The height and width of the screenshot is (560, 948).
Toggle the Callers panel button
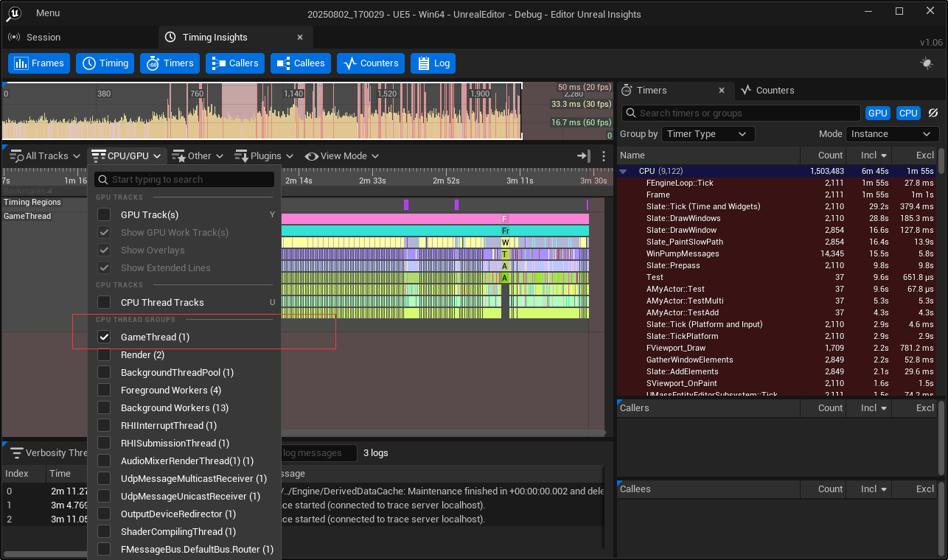point(235,63)
